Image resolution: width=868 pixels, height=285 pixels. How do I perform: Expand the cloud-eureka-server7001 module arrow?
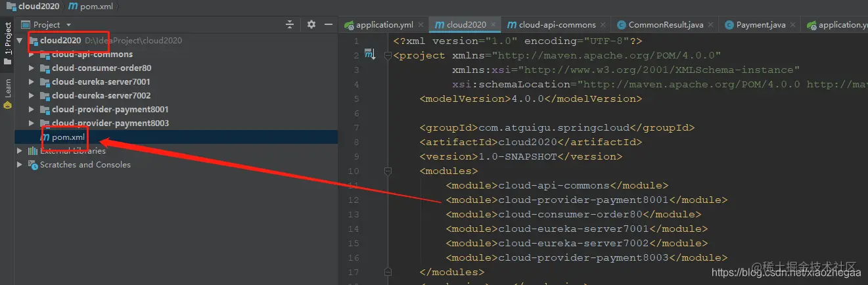[32, 82]
